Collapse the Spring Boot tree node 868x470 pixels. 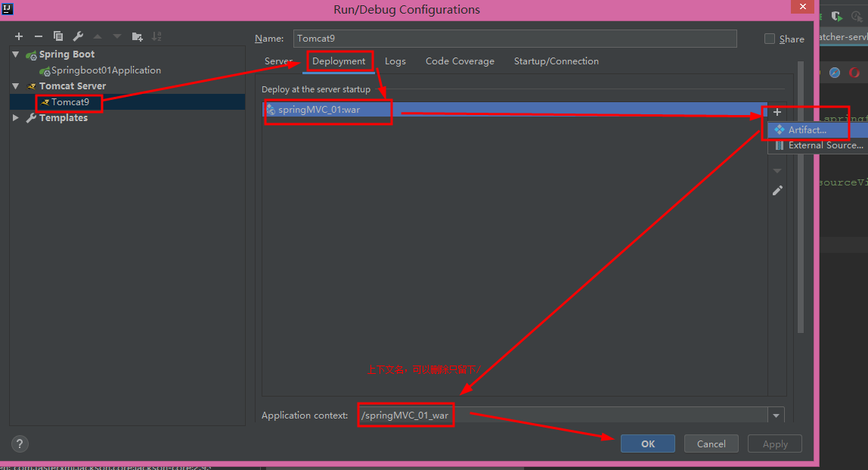tap(16, 54)
